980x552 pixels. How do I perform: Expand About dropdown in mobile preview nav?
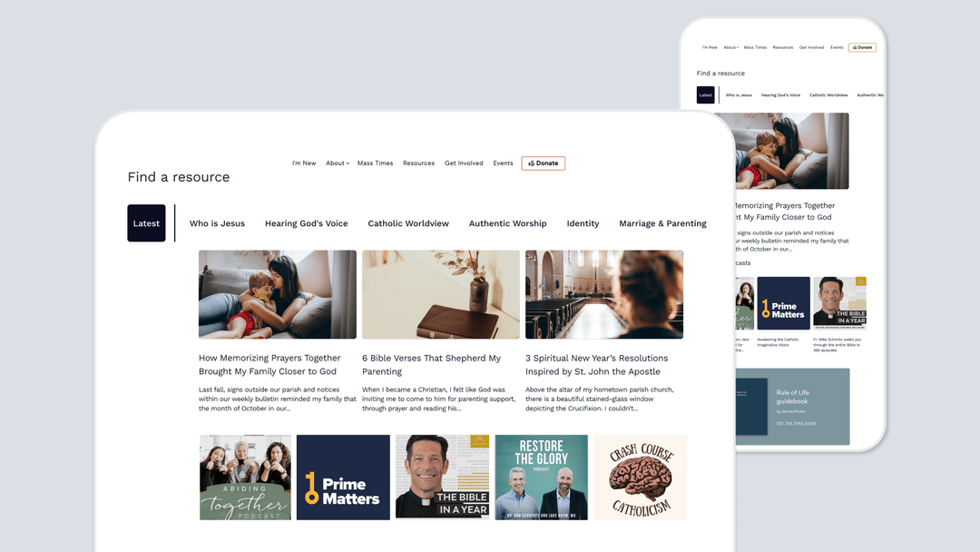coord(730,47)
